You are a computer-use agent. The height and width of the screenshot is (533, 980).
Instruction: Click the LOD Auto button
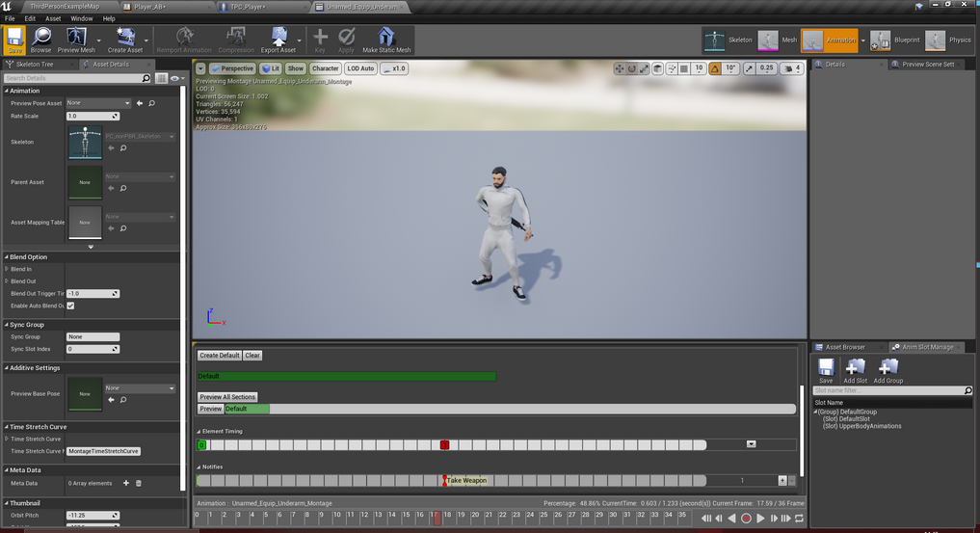[x=360, y=68]
